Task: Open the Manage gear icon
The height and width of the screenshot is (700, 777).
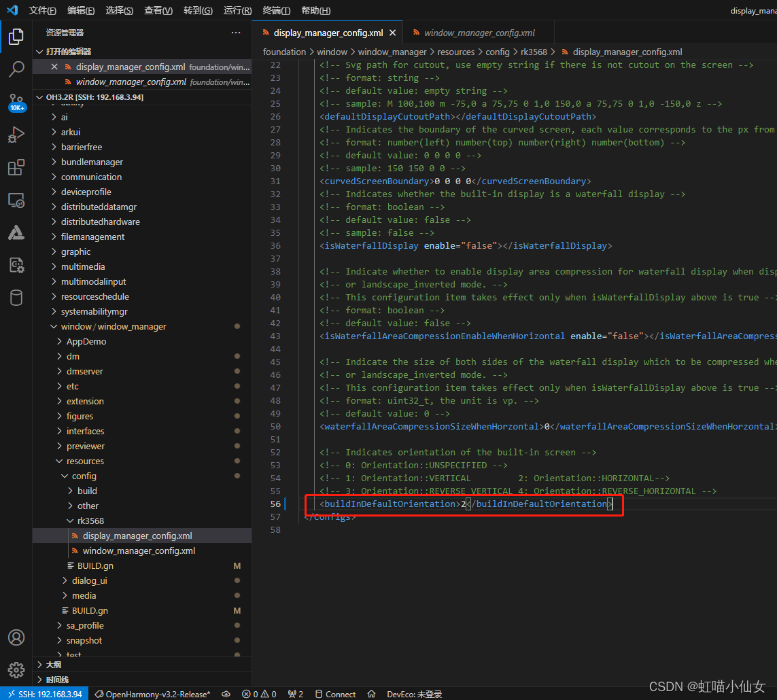Action: tap(16, 670)
